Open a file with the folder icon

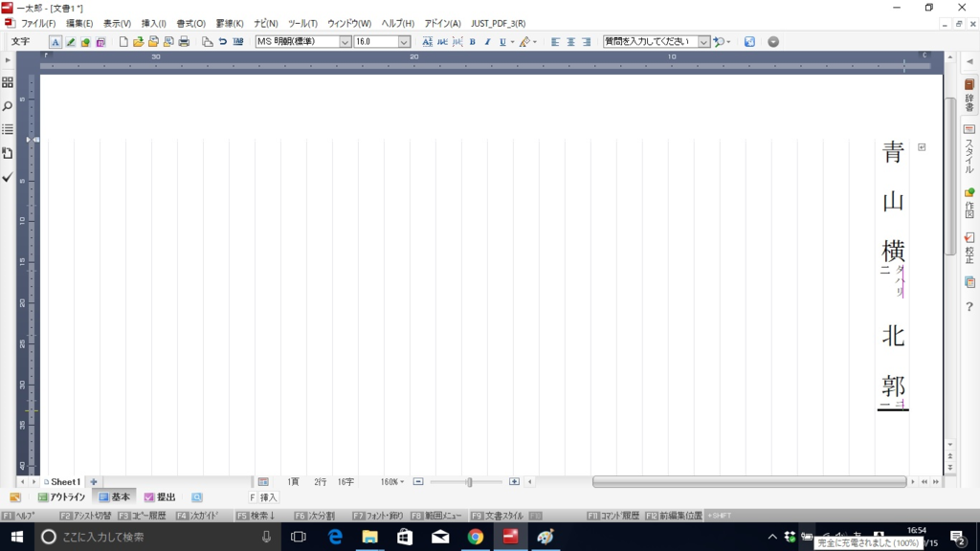(138, 42)
